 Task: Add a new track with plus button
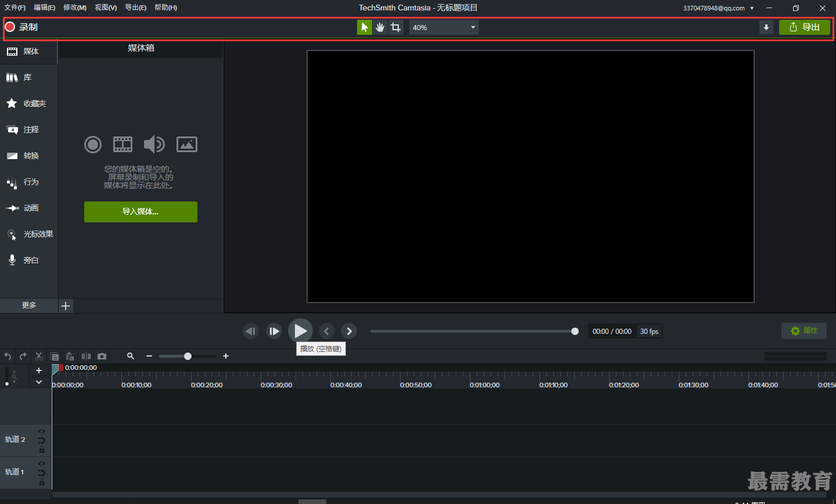pos(39,370)
